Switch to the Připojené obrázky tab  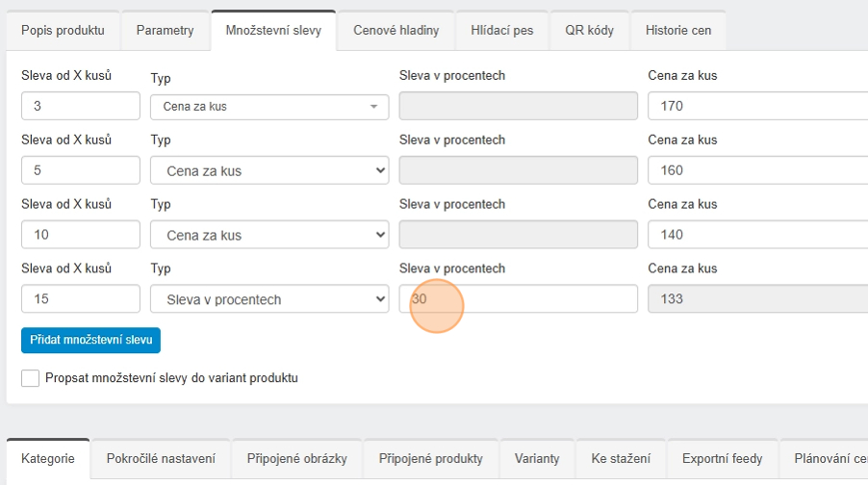pyautogui.click(x=296, y=459)
